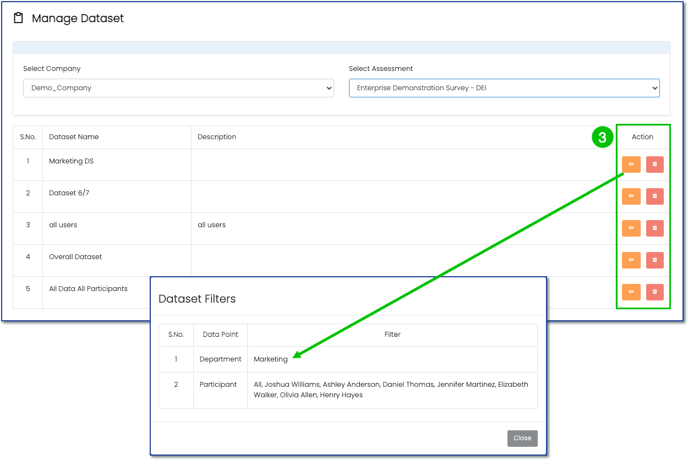View the Overall Dataset filters

[631, 260]
